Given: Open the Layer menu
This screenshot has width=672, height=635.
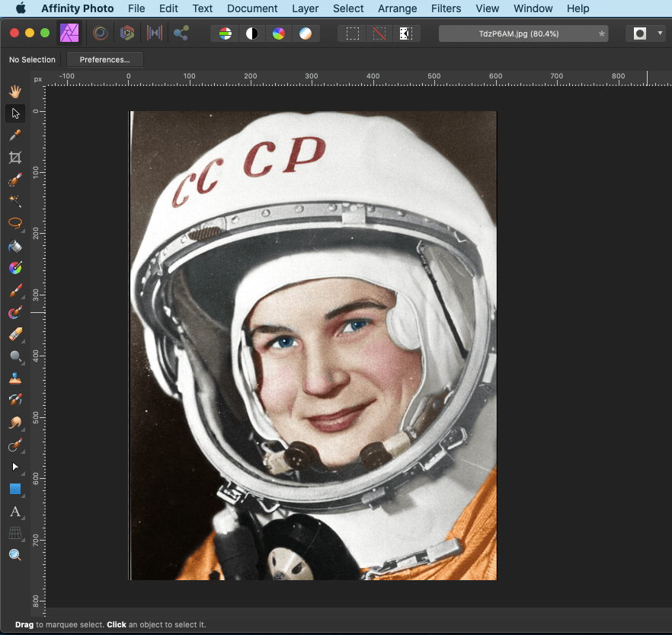Looking at the screenshot, I should [x=305, y=8].
